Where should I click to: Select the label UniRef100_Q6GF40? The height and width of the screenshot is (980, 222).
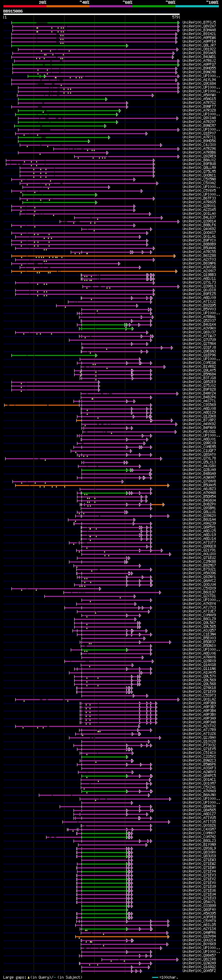[199, 910]
